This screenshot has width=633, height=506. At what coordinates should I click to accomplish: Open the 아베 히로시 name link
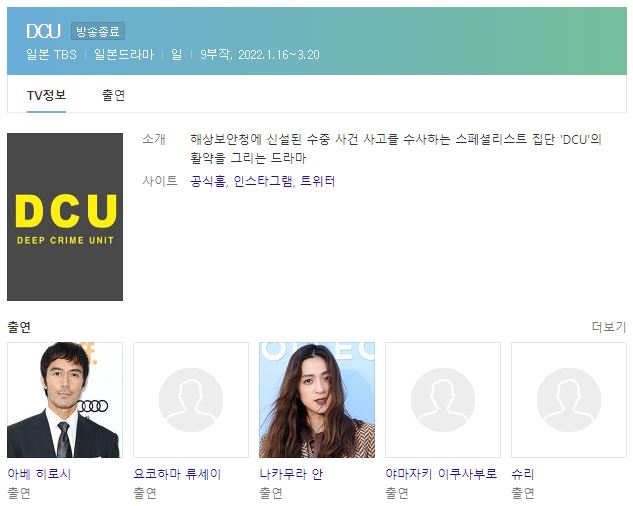pyautogui.click(x=39, y=473)
